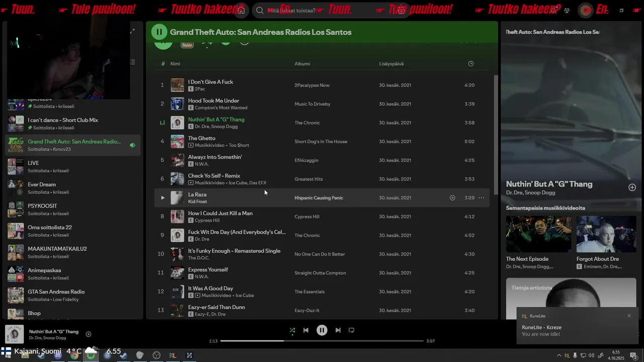This screenshot has width=644, height=362.
Task: Expand library with arrows icon
Action: click(x=132, y=31)
